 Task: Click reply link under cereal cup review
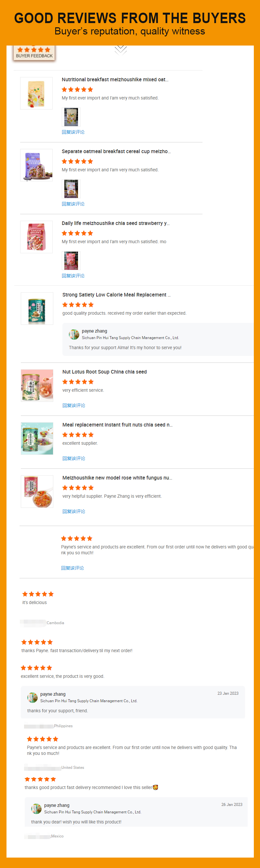tap(73, 204)
